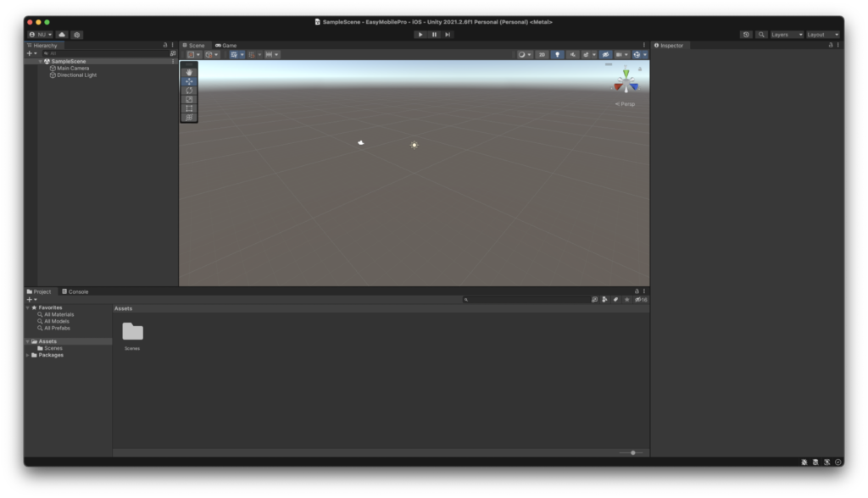Switch to the Game tab

point(225,45)
